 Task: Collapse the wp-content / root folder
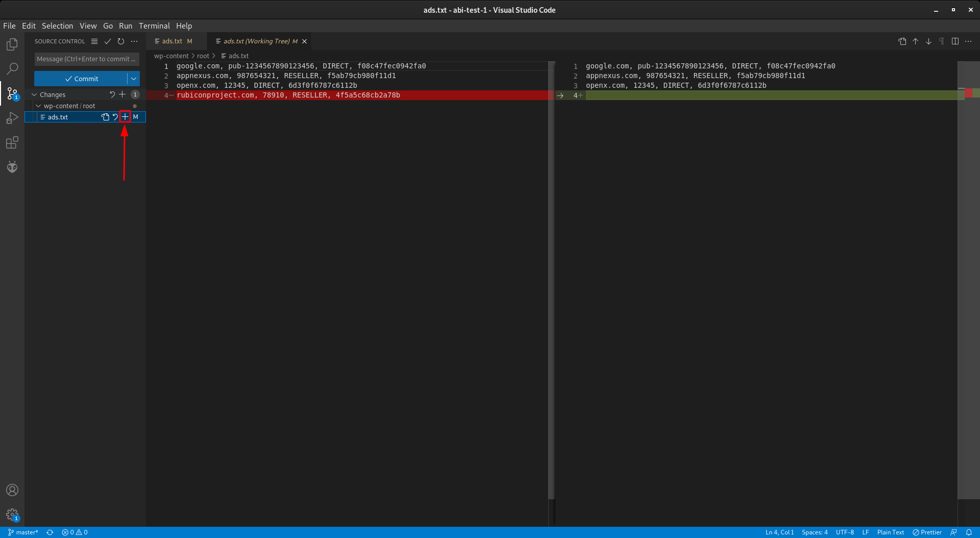[x=38, y=106]
